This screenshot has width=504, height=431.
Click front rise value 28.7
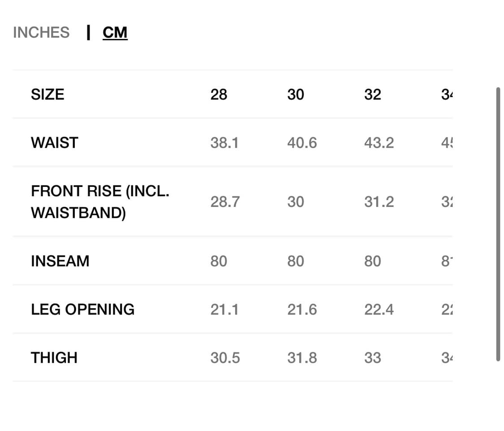point(225,202)
